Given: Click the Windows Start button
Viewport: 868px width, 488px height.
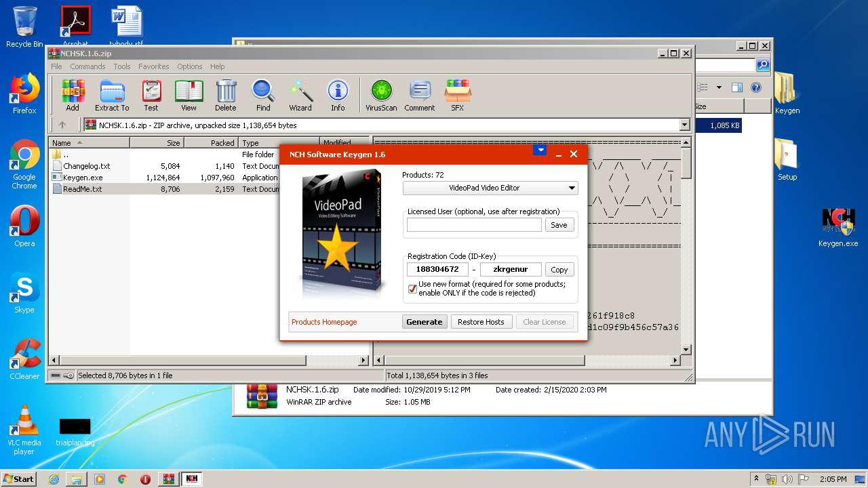Looking at the screenshot, I should point(19,479).
